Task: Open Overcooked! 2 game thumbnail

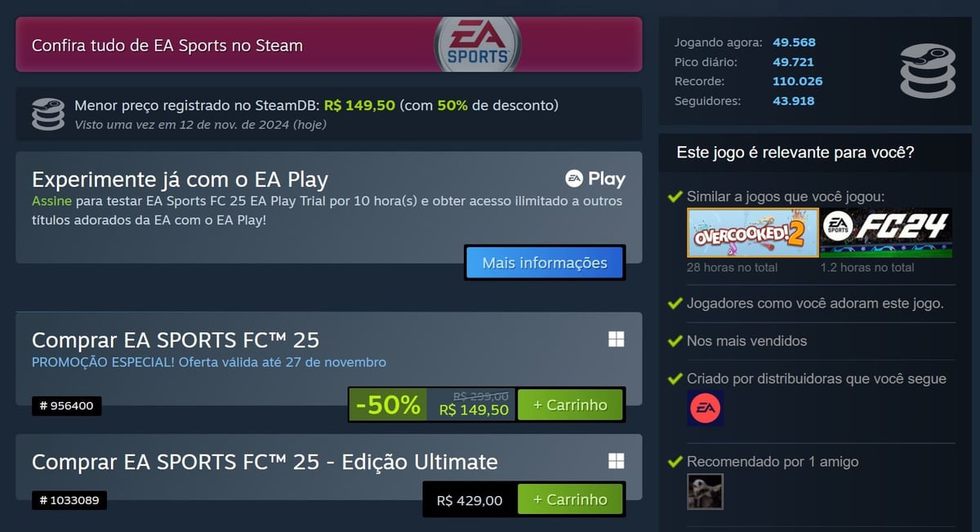Action: click(753, 233)
